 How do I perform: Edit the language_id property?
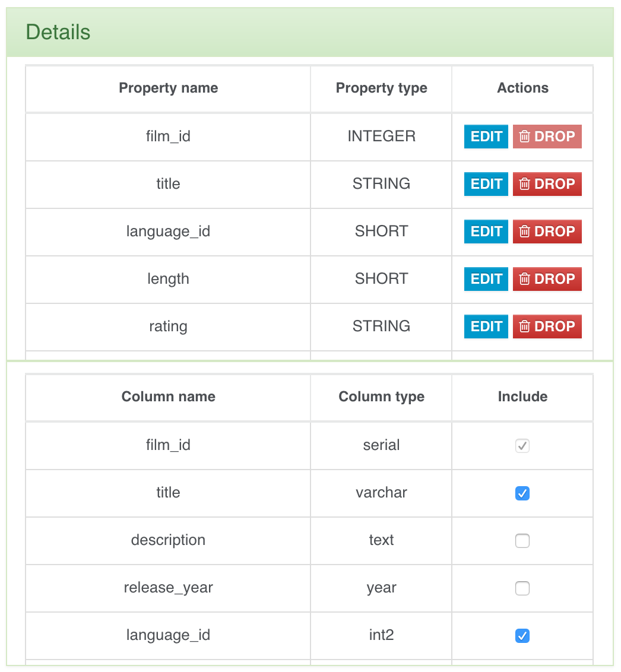pos(486,232)
